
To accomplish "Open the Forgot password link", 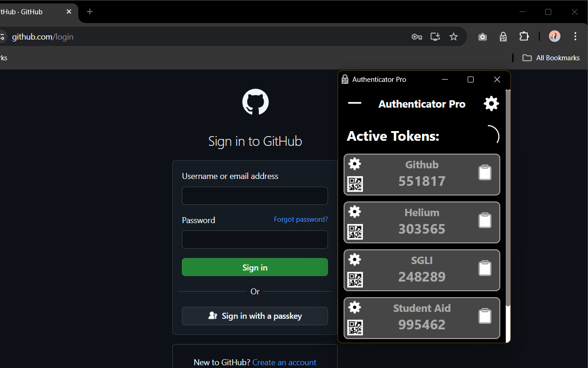I will (x=300, y=219).
